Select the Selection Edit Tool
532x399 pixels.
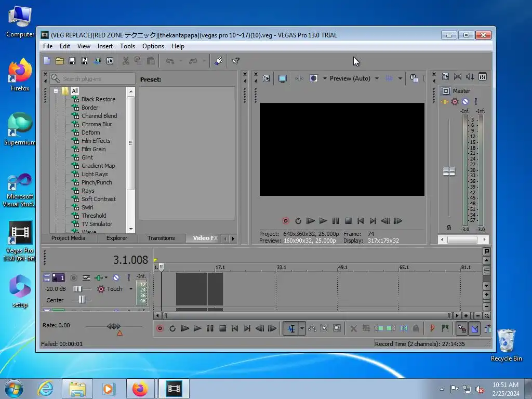tap(324, 328)
